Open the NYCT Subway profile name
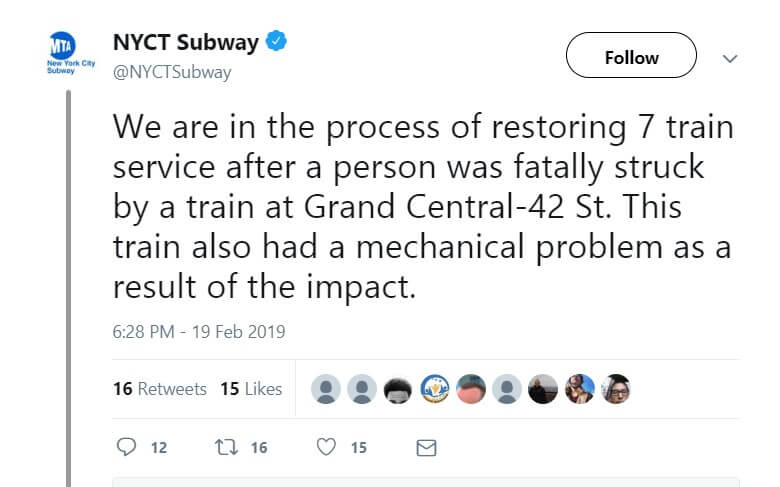This screenshot has width=780, height=487. [186, 44]
